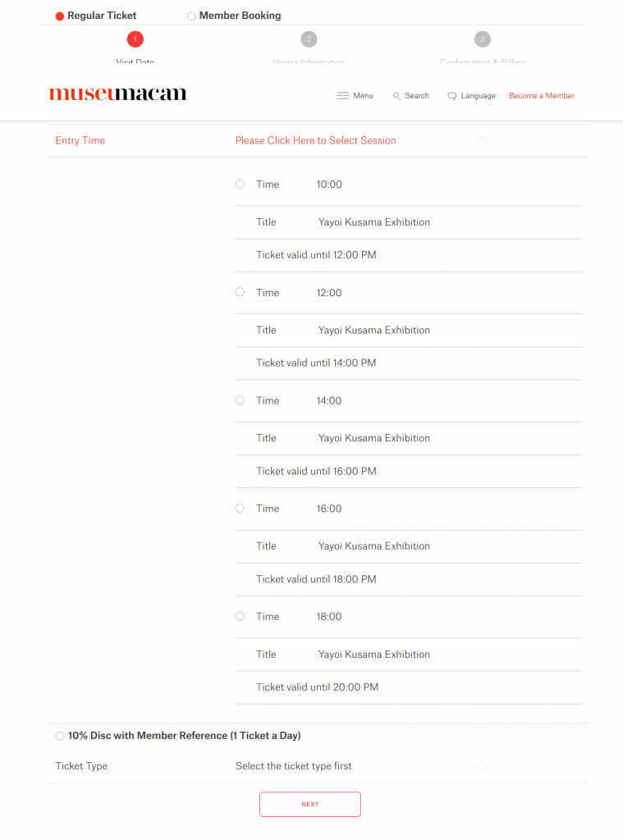The width and height of the screenshot is (623, 840).
Task: Open the Become a Member link
Action: (542, 96)
